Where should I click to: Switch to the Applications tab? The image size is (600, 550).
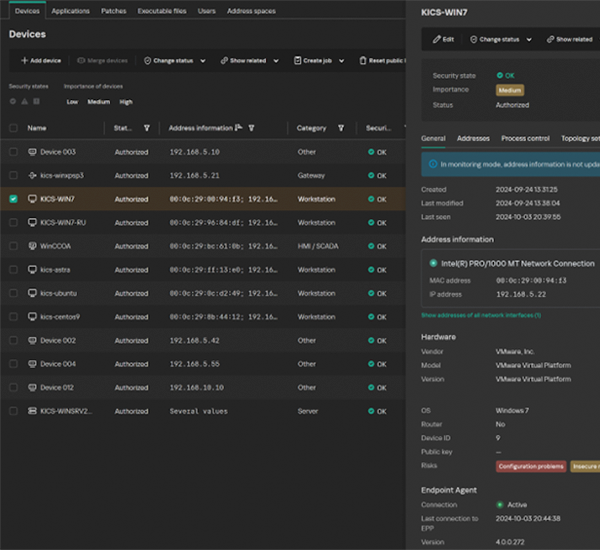tap(70, 11)
